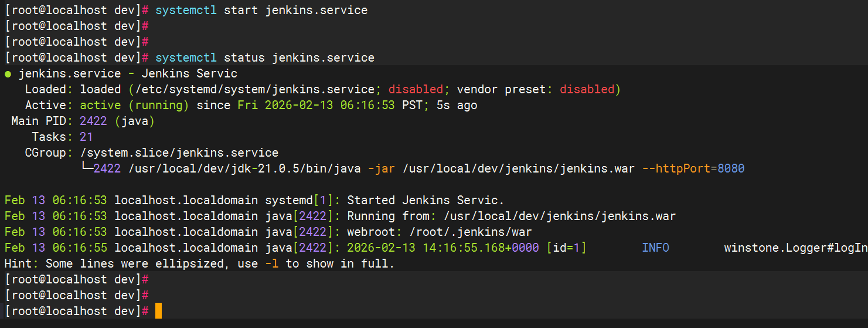This screenshot has height=328, width=868.
Task: Click the 'systemd[1]:' log source
Action: tap(303, 200)
